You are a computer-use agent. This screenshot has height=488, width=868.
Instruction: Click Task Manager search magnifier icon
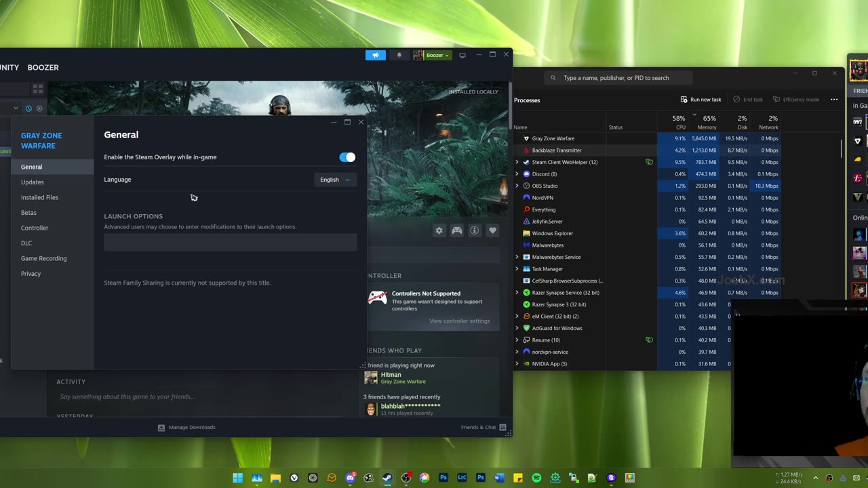[554, 78]
